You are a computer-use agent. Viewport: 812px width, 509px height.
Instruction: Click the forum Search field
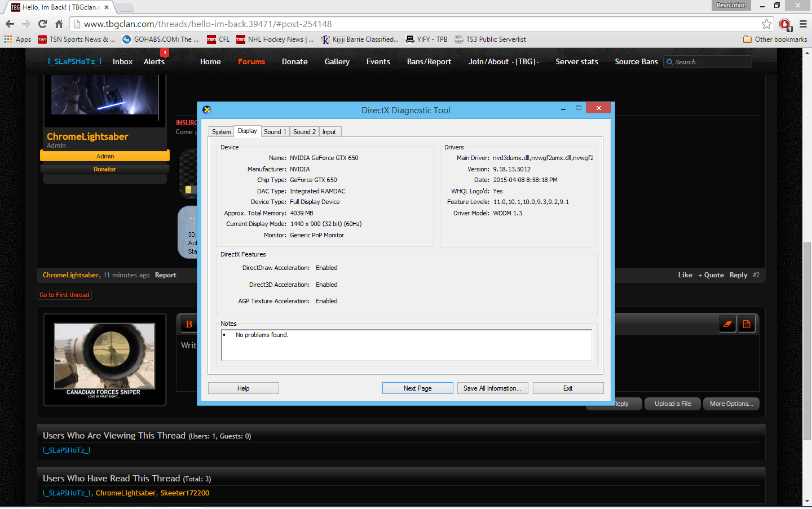(708, 62)
